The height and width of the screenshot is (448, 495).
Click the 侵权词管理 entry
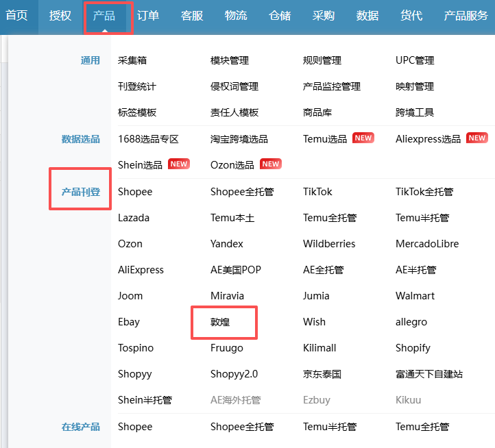(x=234, y=86)
